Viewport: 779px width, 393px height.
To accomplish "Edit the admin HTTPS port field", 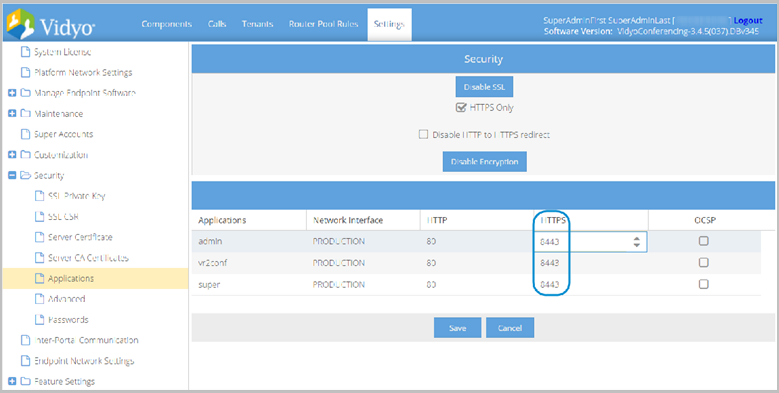I will (590, 242).
